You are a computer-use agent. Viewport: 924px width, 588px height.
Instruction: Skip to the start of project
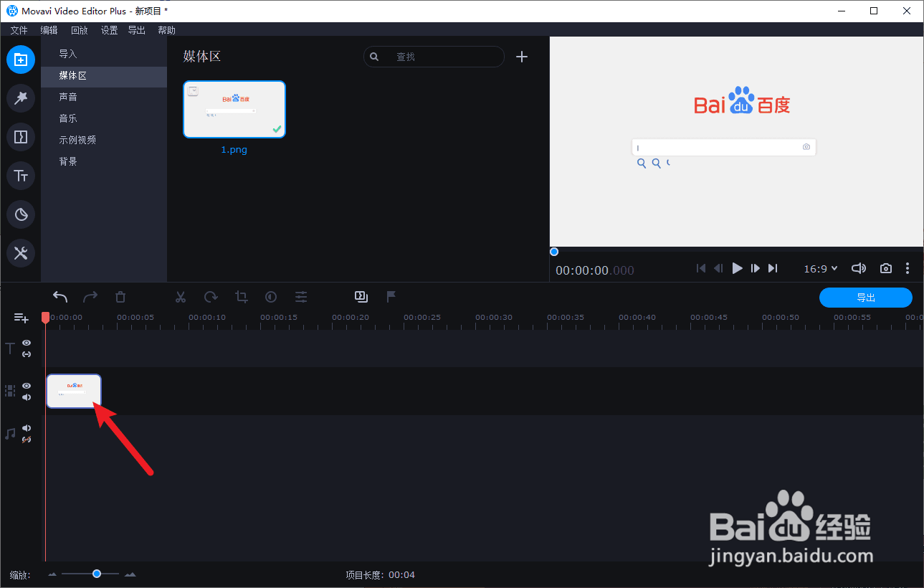point(701,268)
